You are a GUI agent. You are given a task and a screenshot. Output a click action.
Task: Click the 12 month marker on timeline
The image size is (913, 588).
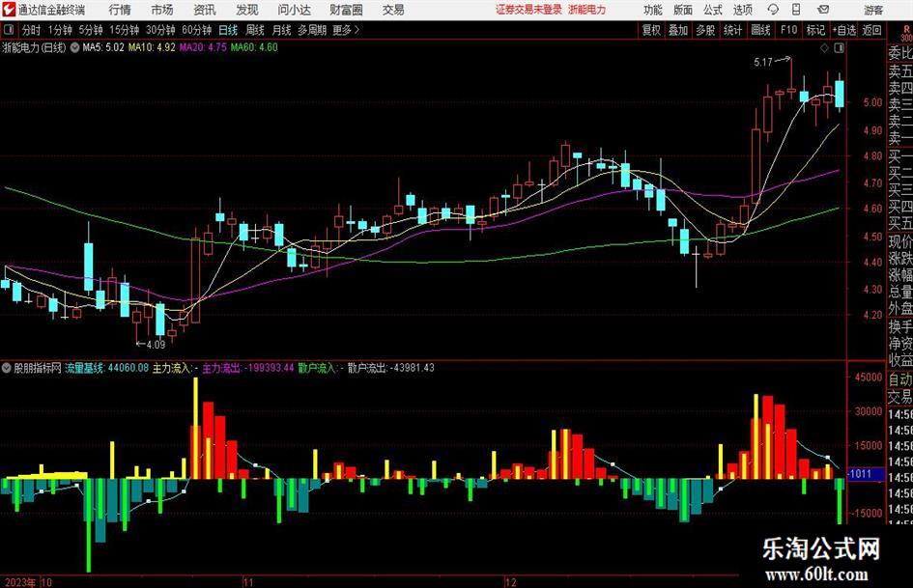(511, 582)
